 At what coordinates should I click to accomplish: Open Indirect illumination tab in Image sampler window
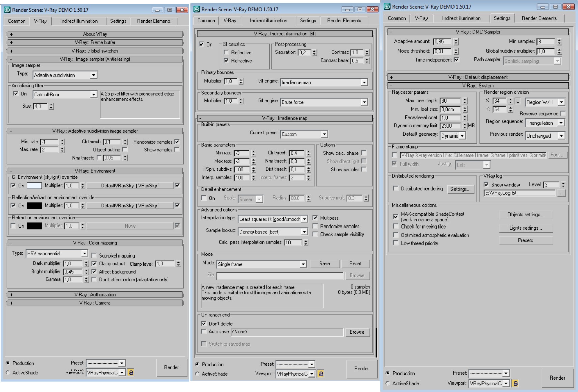click(79, 21)
